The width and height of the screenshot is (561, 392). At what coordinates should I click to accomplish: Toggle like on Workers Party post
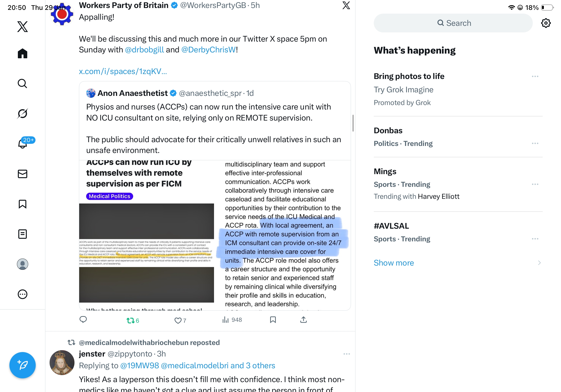(x=180, y=320)
